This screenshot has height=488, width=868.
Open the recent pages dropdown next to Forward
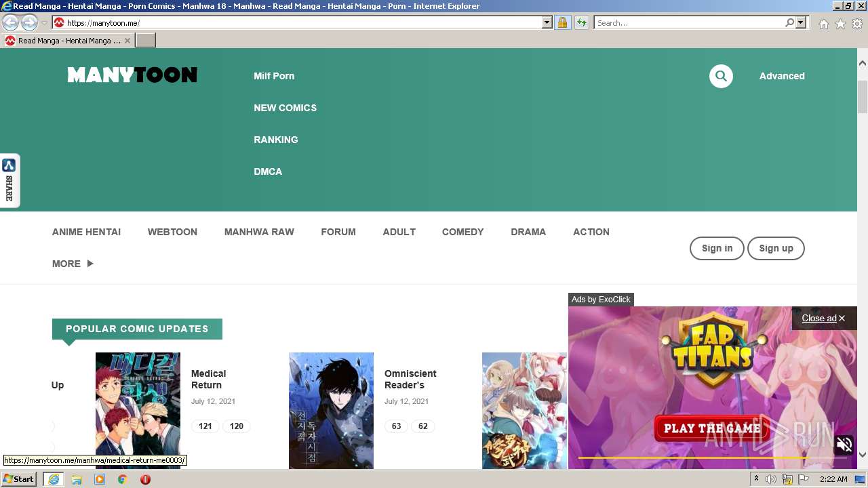(44, 23)
